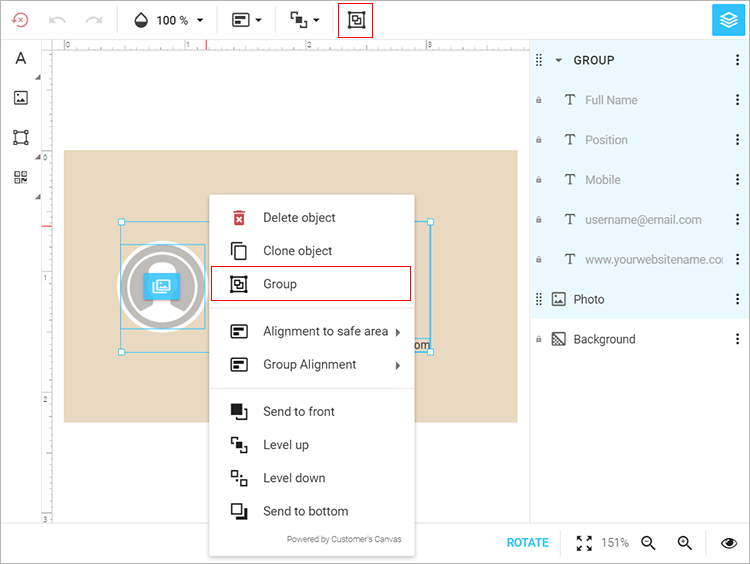Image resolution: width=750 pixels, height=564 pixels.
Task: Toggle lock on the Background layer
Action: point(539,340)
